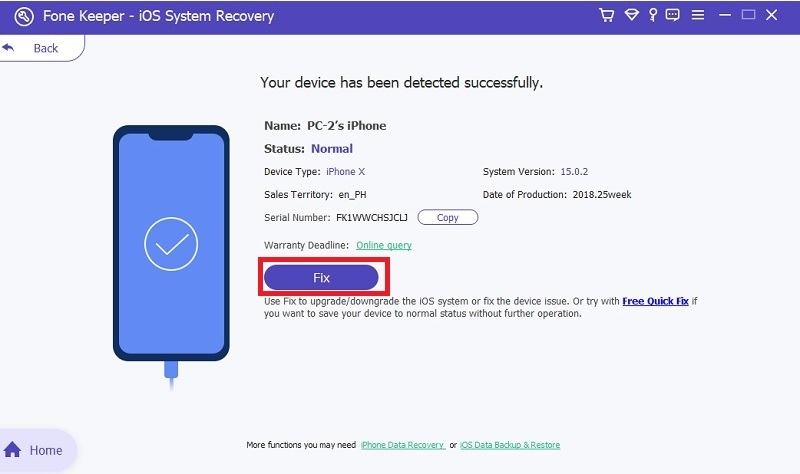The image size is (800, 474).
Task: Click the Back arrow icon
Action: (9, 48)
